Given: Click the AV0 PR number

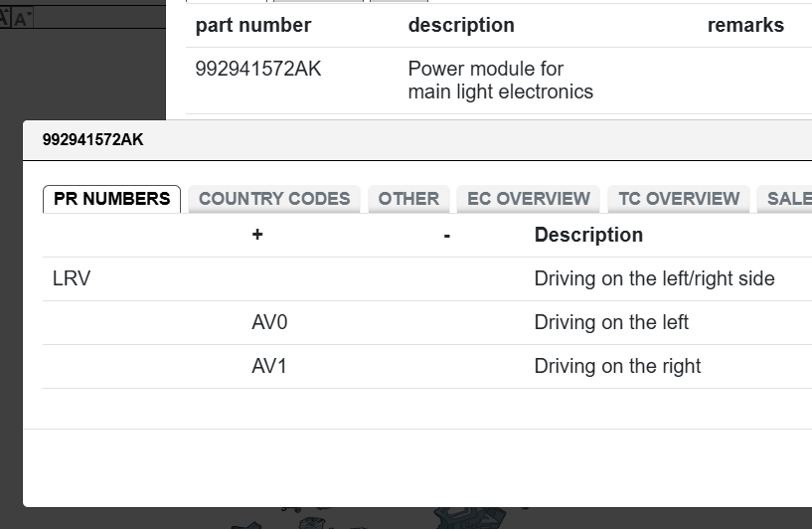Looking at the screenshot, I should coord(269,323).
